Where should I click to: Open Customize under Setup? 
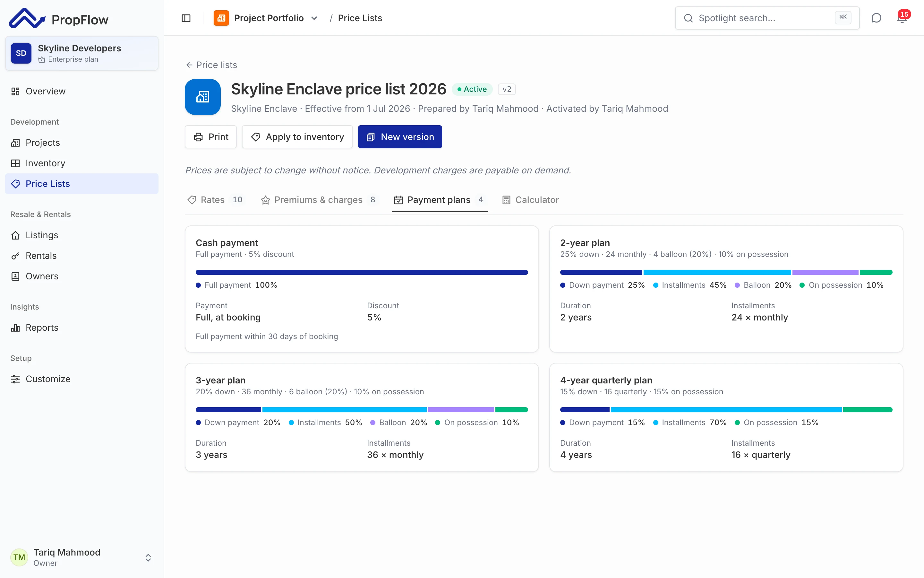tap(82, 379)
